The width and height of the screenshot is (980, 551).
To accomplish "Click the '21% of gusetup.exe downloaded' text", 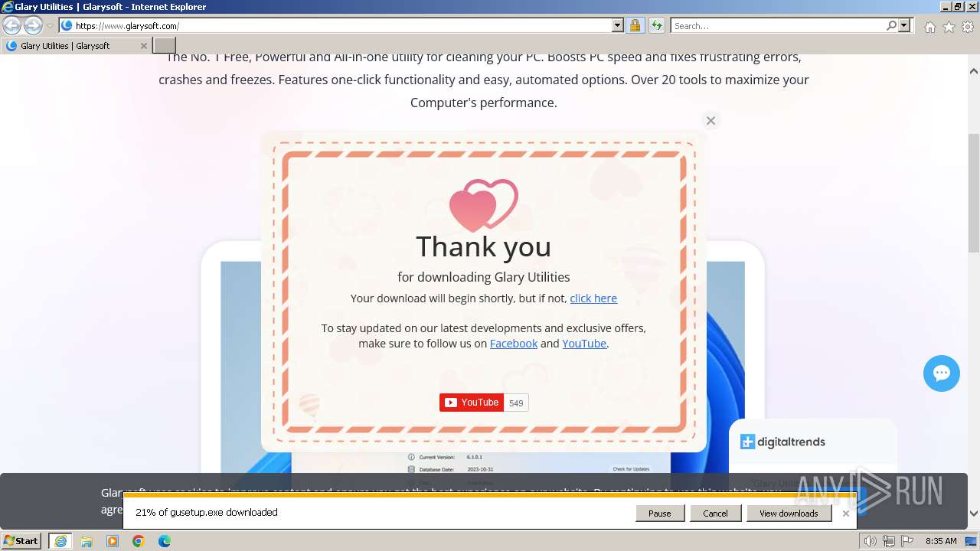I will pos(207,513).
